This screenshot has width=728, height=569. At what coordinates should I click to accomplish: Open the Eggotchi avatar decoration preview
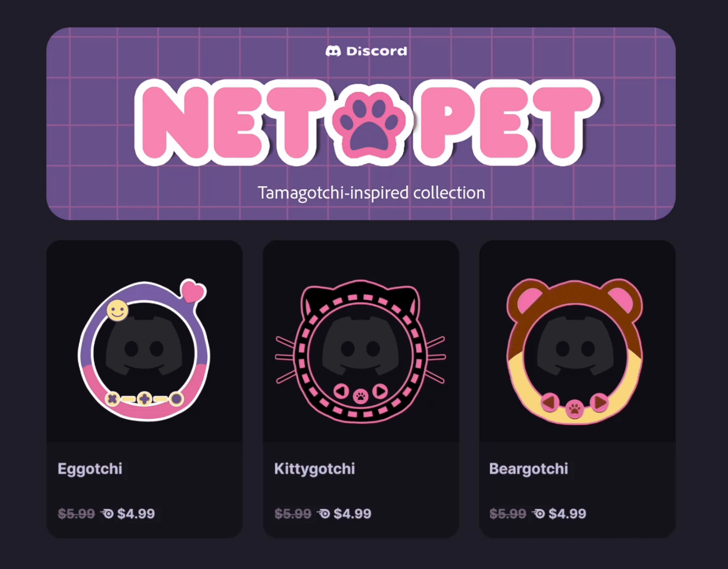tap(144, 350)
